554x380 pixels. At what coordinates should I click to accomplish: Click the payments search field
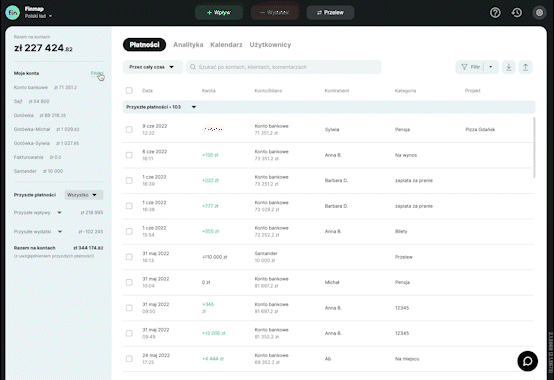click(284, 67)
